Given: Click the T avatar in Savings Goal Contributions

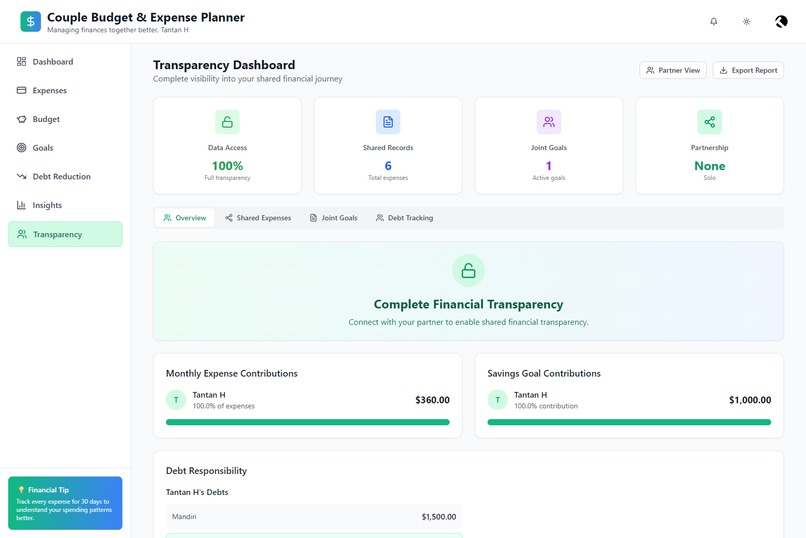Looking at the screenshot, I should pos(497,400).
